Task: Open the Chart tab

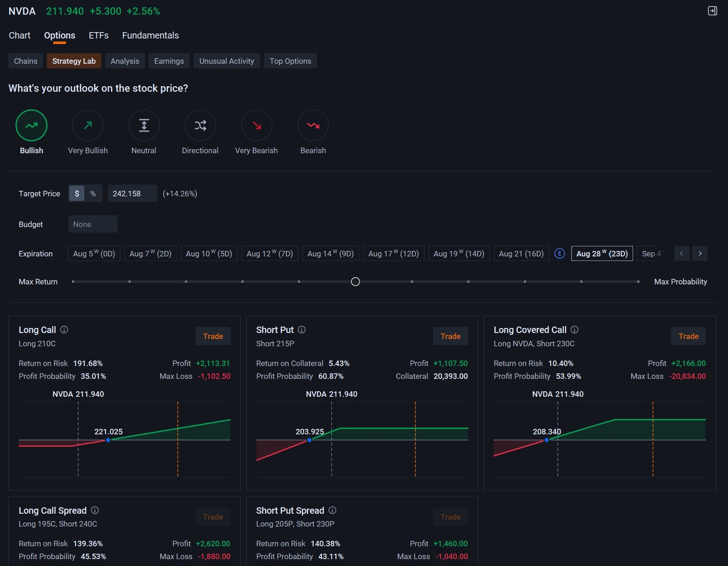Action: coord(20,35)
